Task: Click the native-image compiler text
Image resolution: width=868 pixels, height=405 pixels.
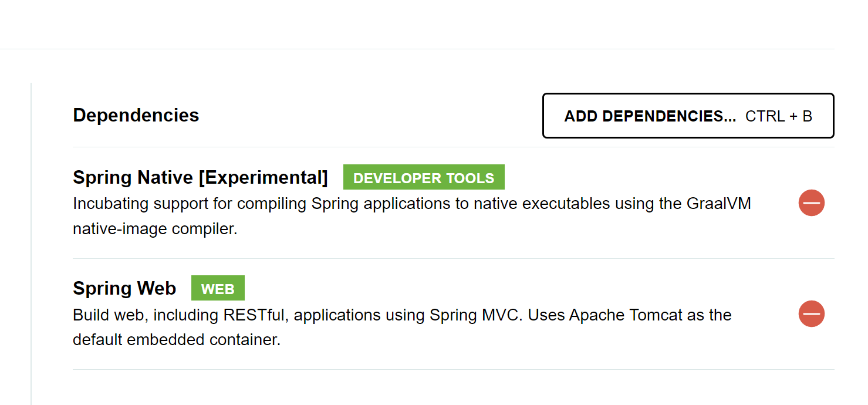Action: click(x=154, y=229)
